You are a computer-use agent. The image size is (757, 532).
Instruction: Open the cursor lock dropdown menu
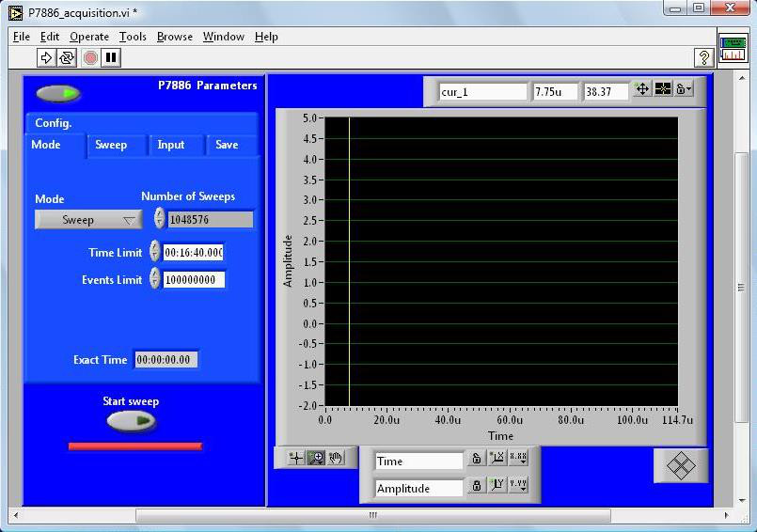[685, 89]
